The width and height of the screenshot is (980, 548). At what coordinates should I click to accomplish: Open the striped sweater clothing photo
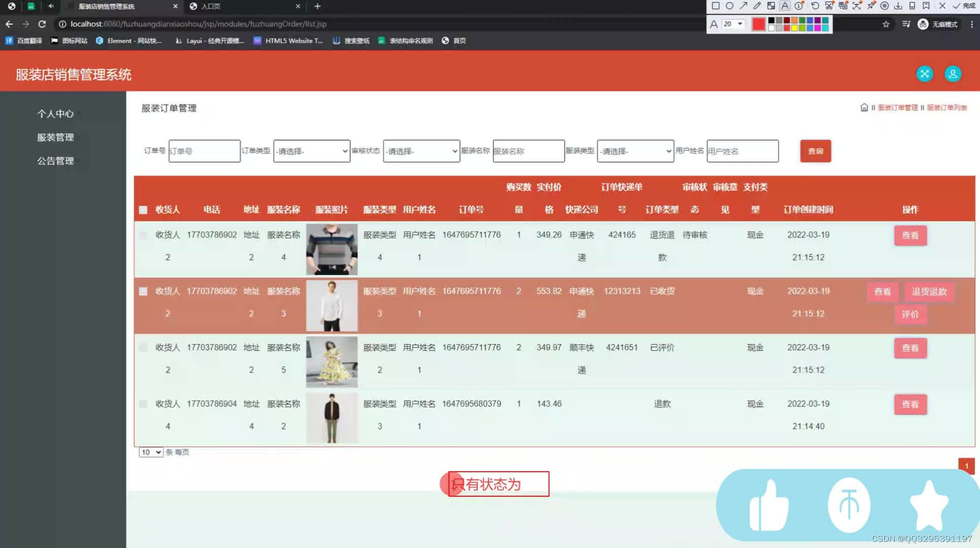[x=332, y=249]
